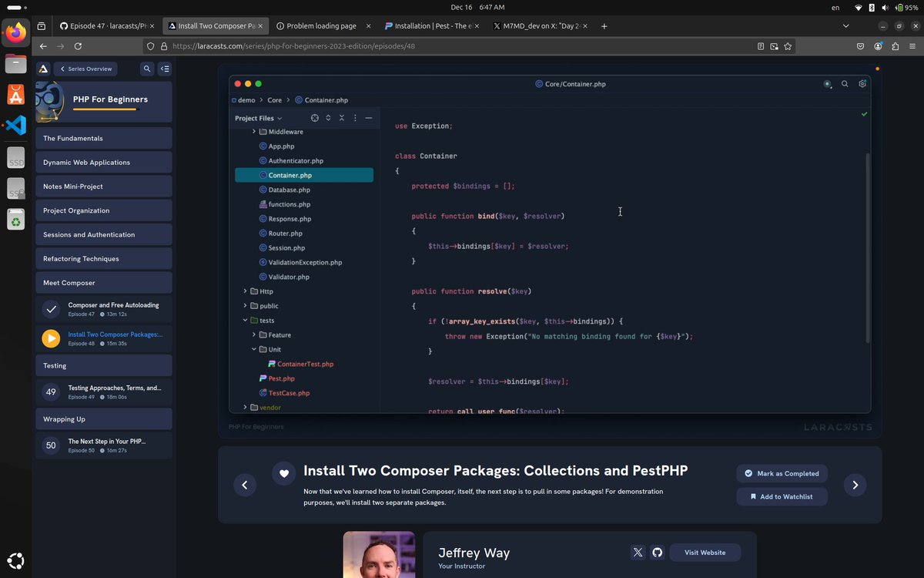The width and height of the screenshot is (924, 578).
Task: Expand Notes Mini-Project section
Action: (x=104, y=187)
